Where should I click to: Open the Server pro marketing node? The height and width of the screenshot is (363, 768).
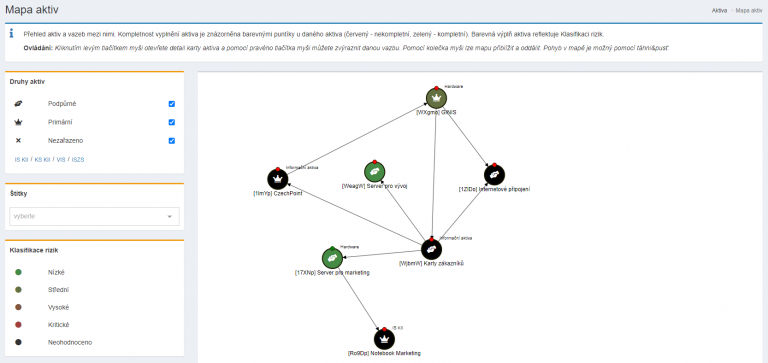(332, 258)
